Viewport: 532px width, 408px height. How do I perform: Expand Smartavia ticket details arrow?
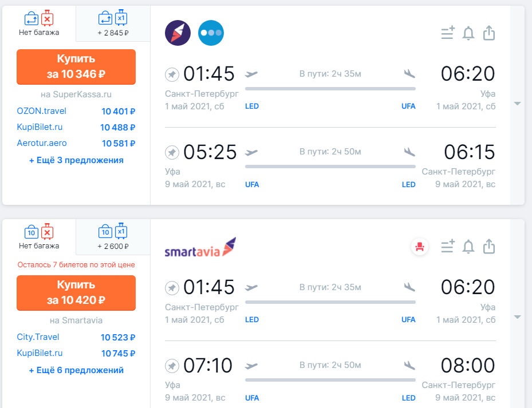[517, 317]
